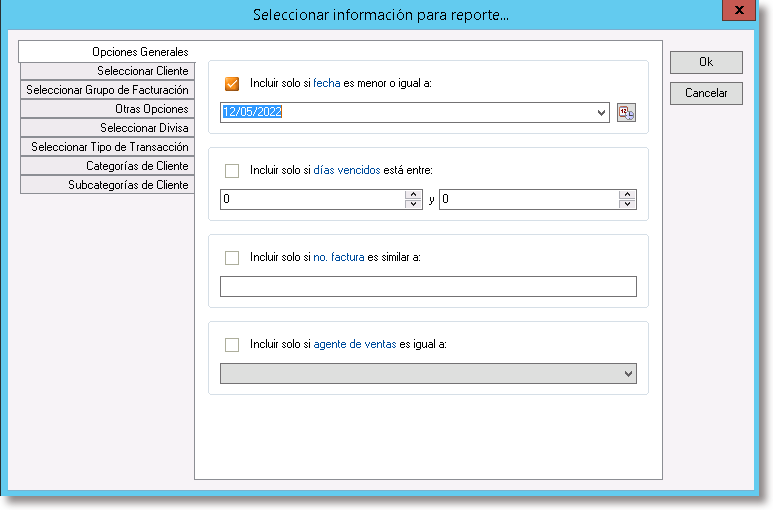773x510 pixels.
Task: Go to Otras Opciones tab
Action: click(107, 109)
